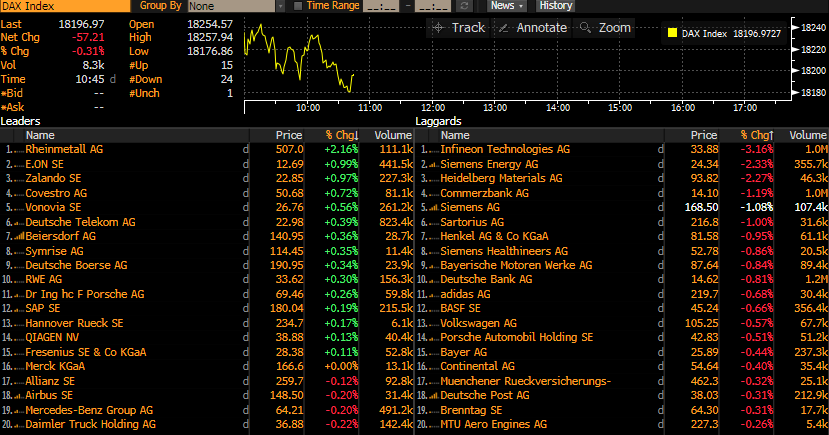829x435 pixels.
Task: Click volume bars icon beside Siemens Energy AG
Action: coord(434,164)
